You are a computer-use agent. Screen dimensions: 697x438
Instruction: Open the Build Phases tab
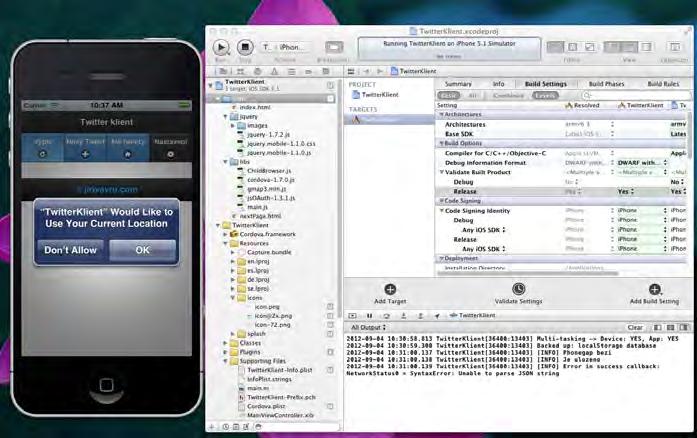click(606, 84)
